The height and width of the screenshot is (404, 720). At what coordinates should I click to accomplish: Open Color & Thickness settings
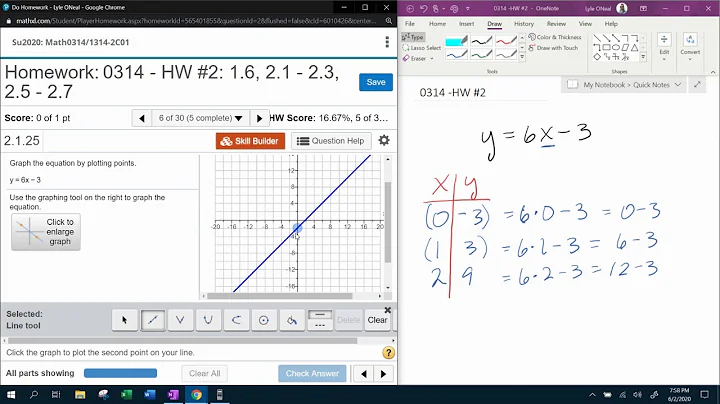coord(555,37)
